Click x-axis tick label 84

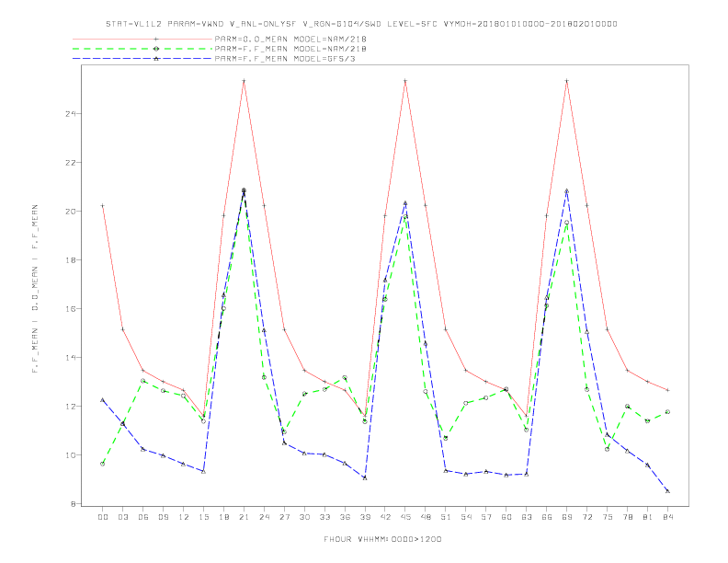(x=668, y=517)
